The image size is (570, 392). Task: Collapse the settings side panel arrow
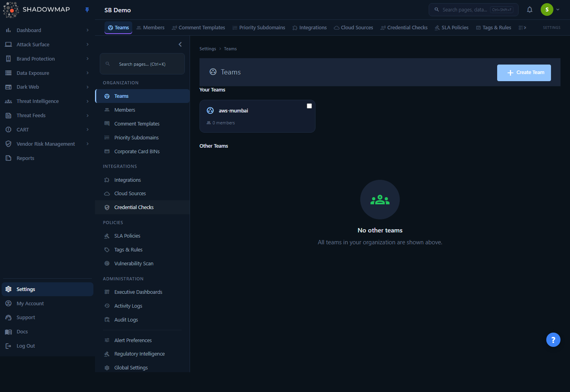pyautogui.click(x=180, y=44)
